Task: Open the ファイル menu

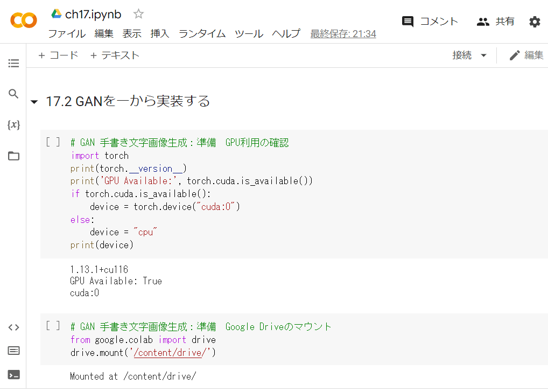Action: pos(67,33)
